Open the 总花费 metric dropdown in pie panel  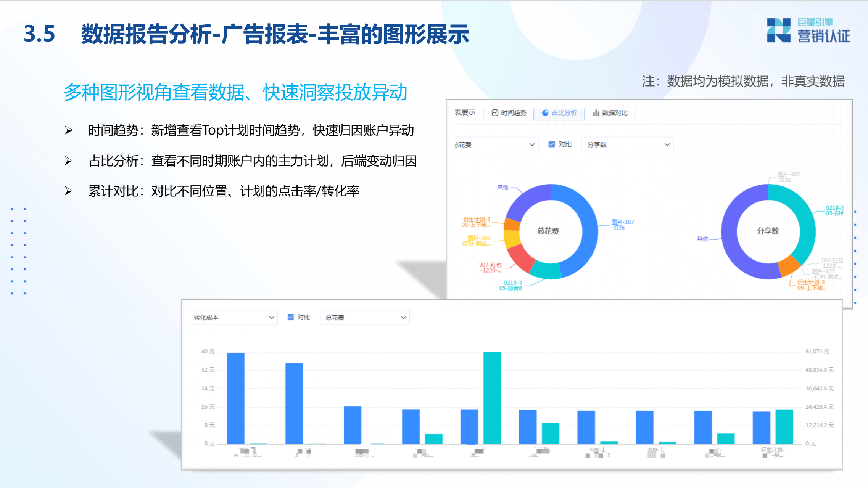click(x=496, y=144)
